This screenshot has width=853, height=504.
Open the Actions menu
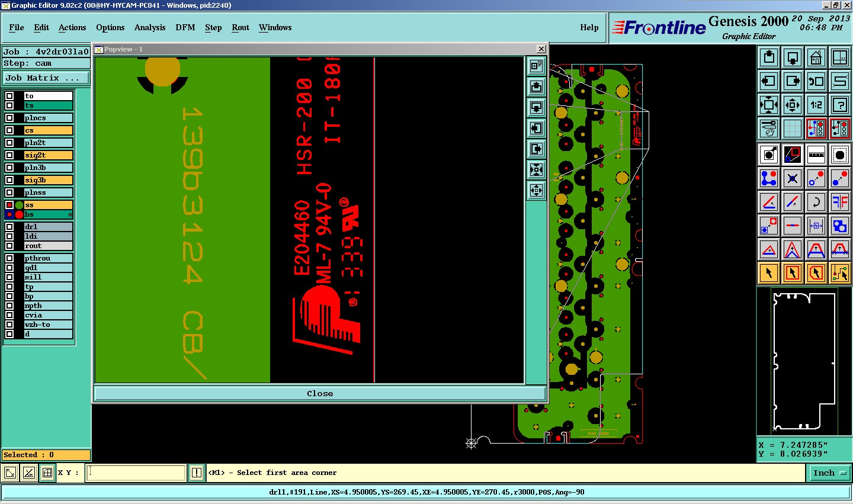[72, 27]
